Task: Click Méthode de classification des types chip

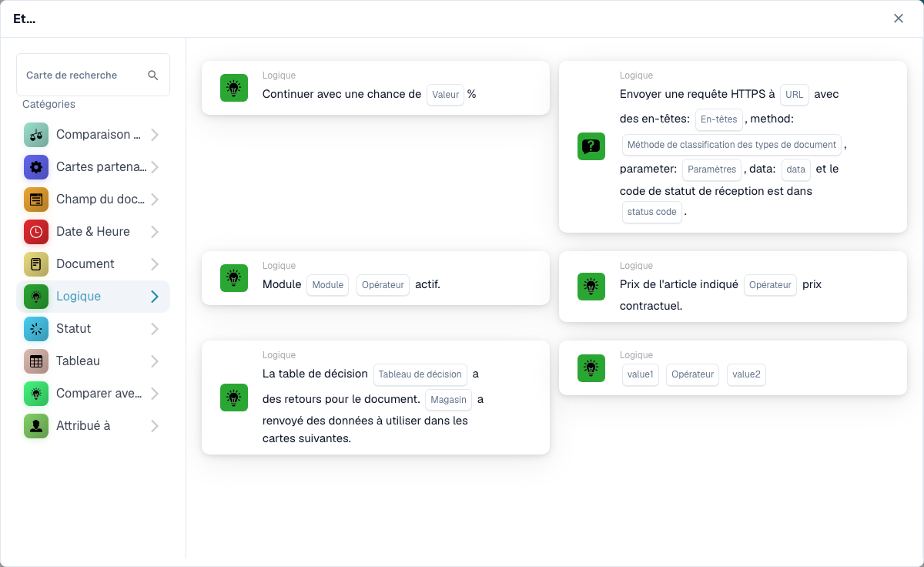Action: (731, 144)
